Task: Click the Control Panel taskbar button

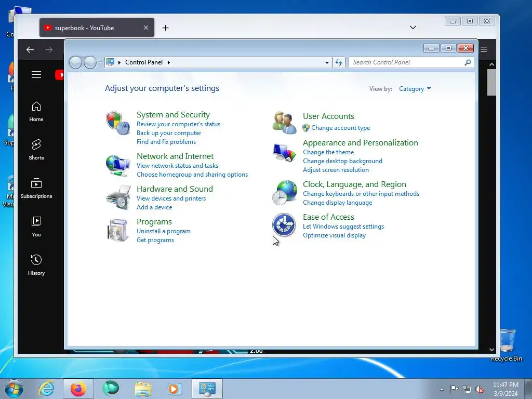Action: 207,389
